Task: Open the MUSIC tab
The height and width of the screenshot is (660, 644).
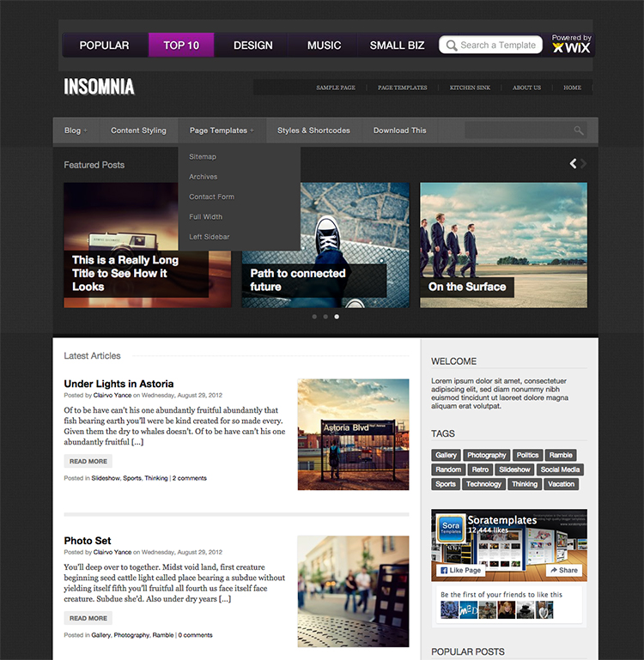Action: [x=324, y=45]
